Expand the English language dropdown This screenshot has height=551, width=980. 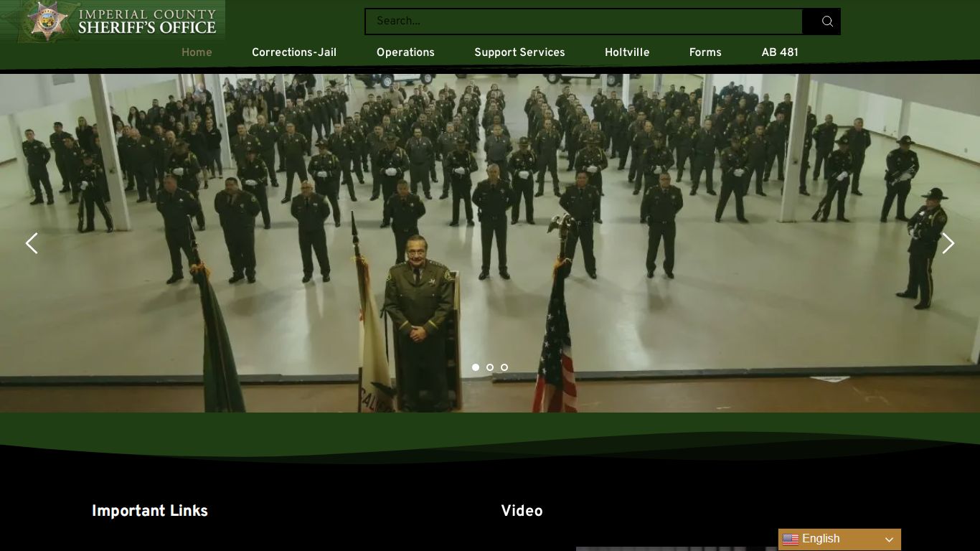pos(839,540)
